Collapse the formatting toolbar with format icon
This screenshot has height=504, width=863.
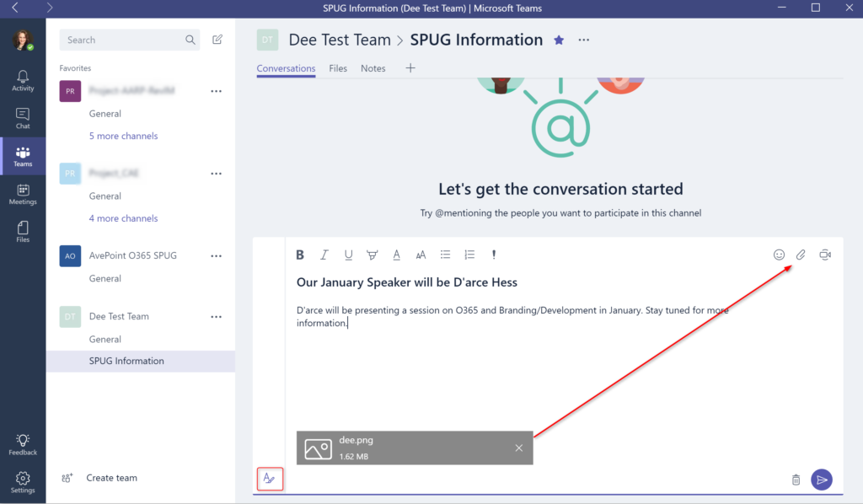[x=270, y=479]
